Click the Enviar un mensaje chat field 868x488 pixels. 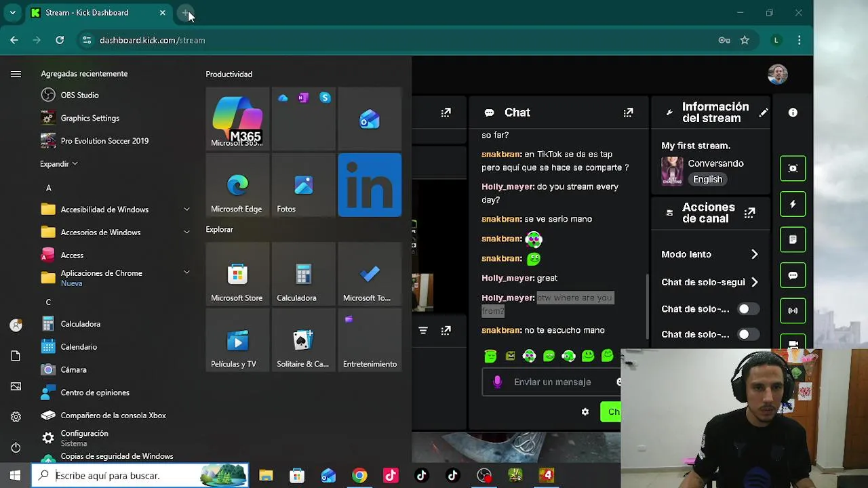tap(553, 382)
